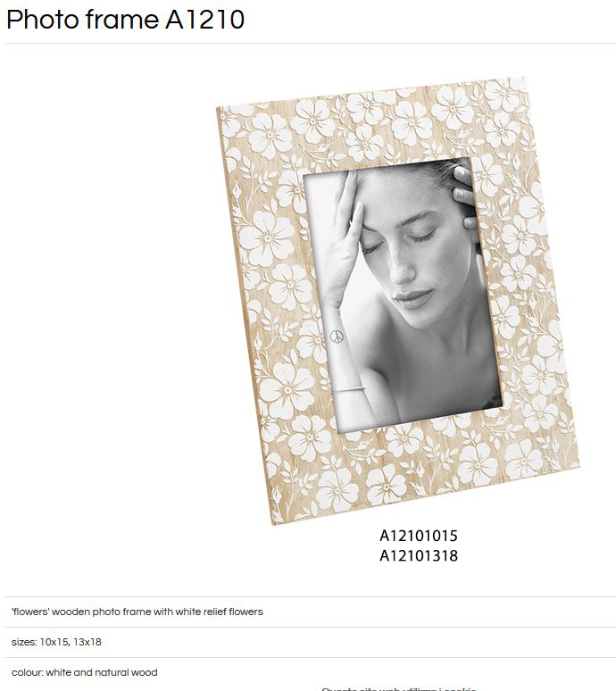The height and width of the screenshot is (691, 616).
Task: Select the 'white and natural wood' text
Action: pos(102,672)
